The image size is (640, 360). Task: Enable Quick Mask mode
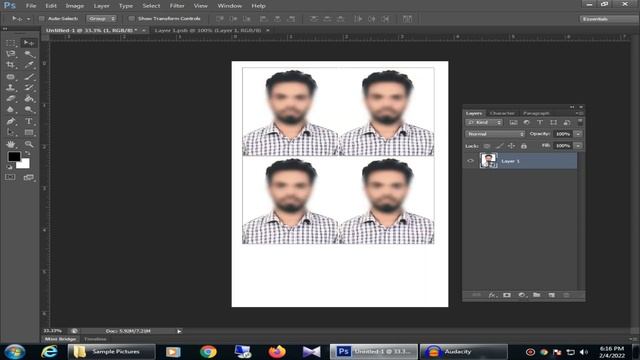pos(11,177)
